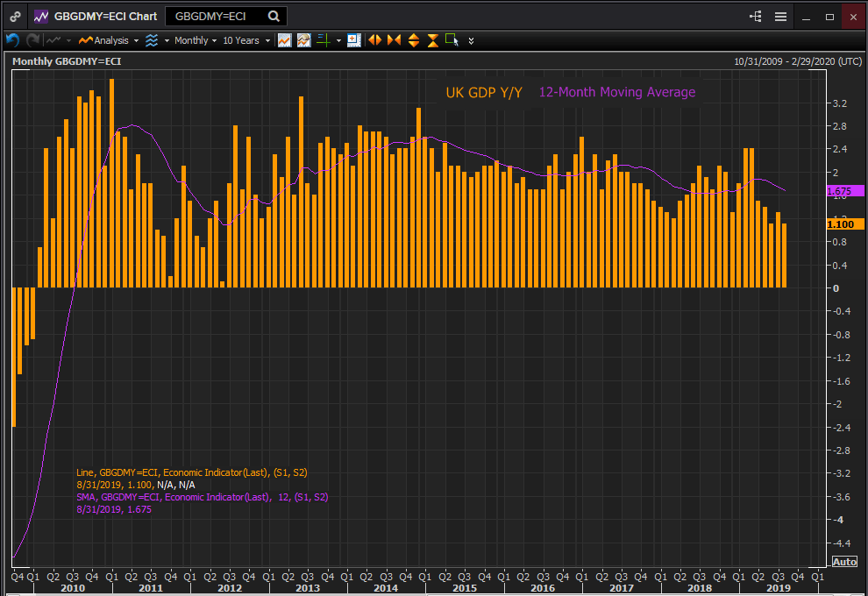Open the hamburger menu in title bar
868x596 pixels.
(780, 16)
